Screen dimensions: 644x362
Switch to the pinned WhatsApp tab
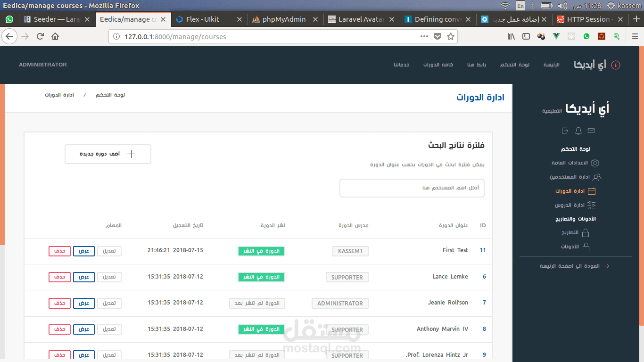[x=9, y=19]
